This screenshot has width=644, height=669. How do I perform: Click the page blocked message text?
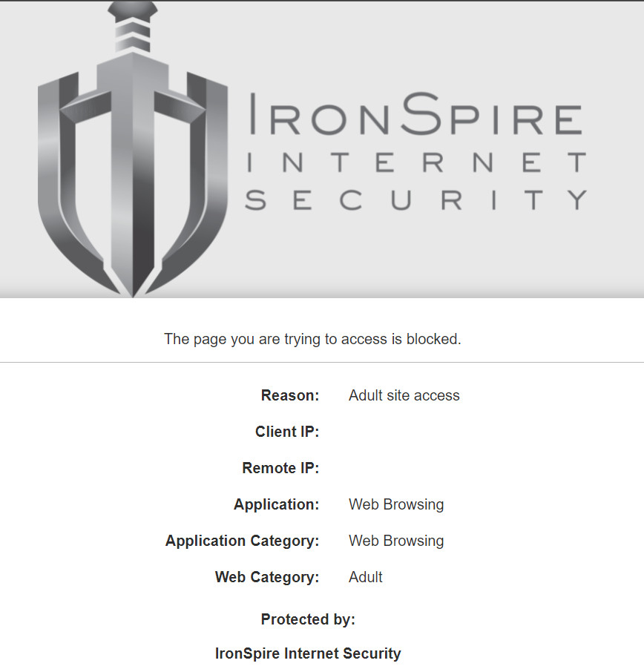(312, 340)
